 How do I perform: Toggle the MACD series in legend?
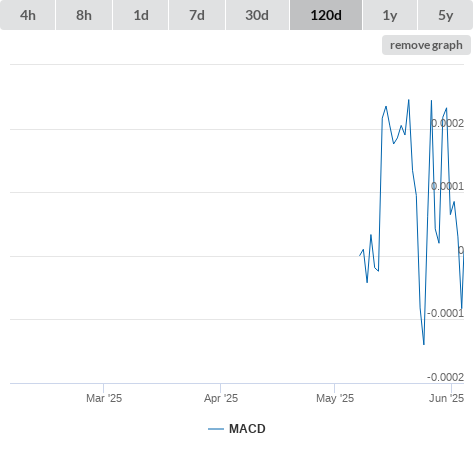click(247, 429)
